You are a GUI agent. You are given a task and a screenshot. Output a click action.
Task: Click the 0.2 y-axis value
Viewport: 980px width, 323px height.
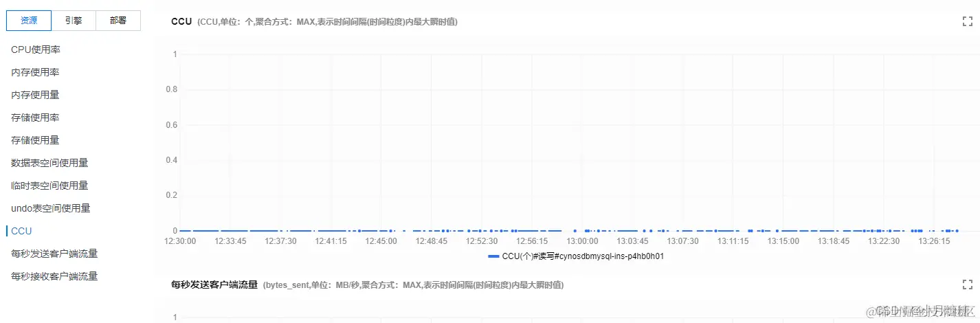(x=172, y=195)
